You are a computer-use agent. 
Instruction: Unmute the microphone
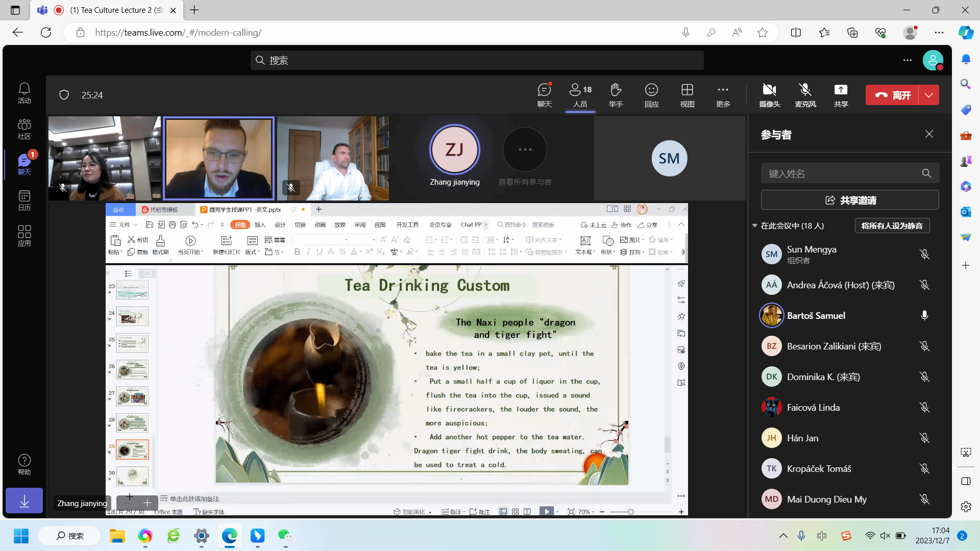(x=805, y=95)
